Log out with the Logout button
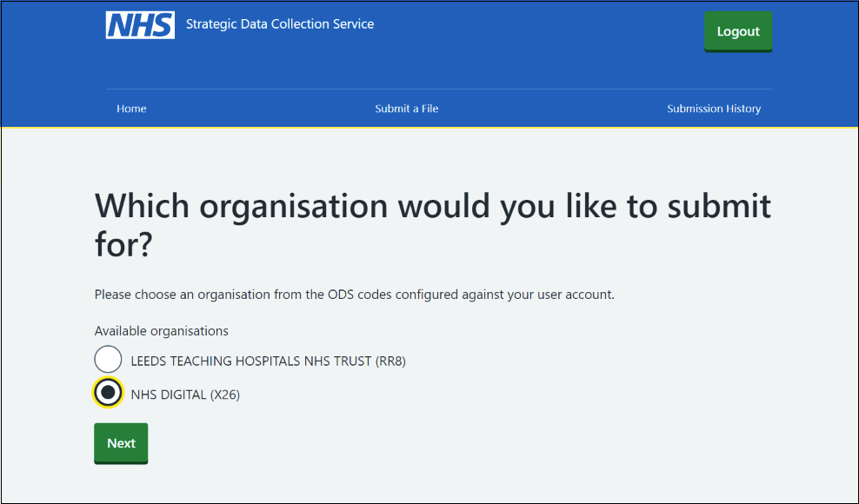Screen dimensions: 859x504 coord(738,32)
